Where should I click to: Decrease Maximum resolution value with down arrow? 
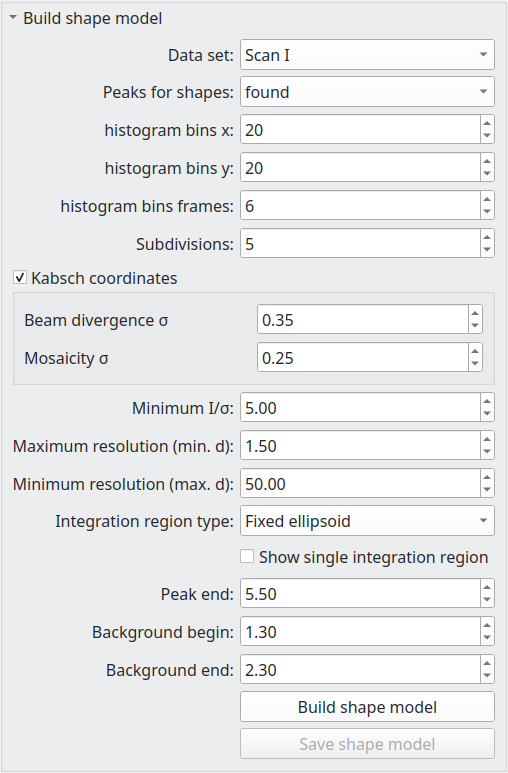point(487,452)
